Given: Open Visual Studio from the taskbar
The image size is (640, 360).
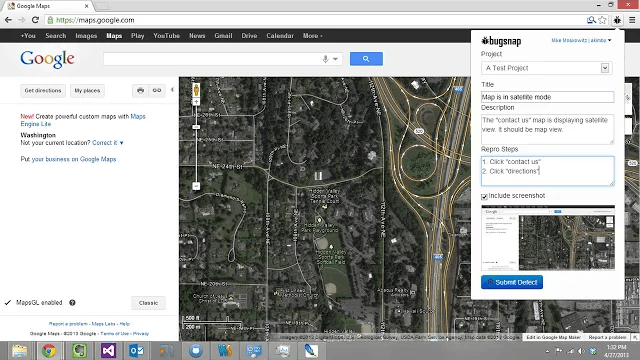Looking at the screenshot, I should click(x=108, y=351).
